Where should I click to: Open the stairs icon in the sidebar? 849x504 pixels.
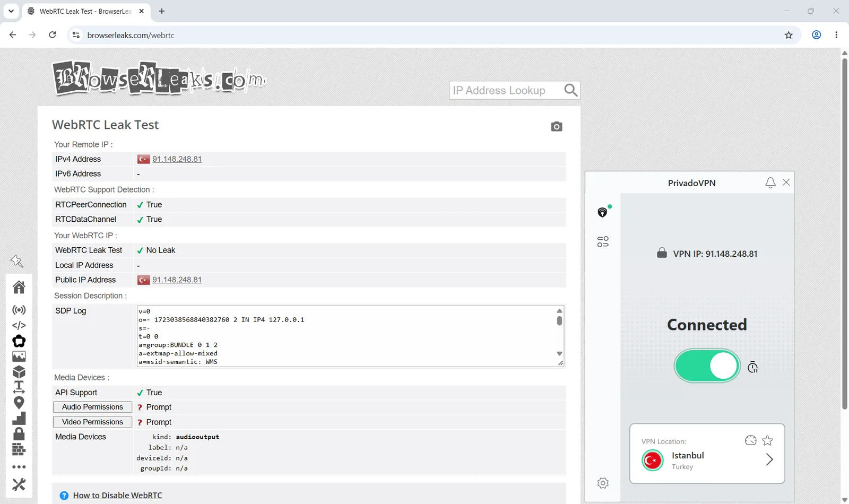(x=19, y=419)
